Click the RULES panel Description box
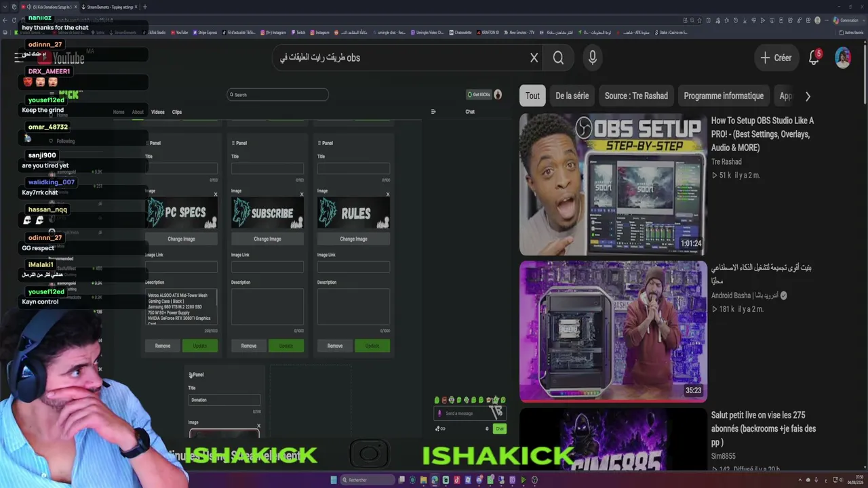 pos(353,307)
